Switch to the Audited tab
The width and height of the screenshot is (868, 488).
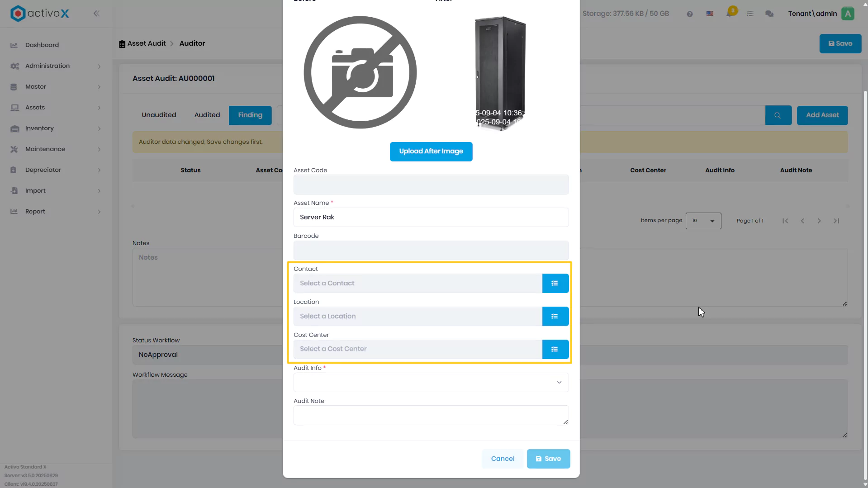click(x=207, y=115)
